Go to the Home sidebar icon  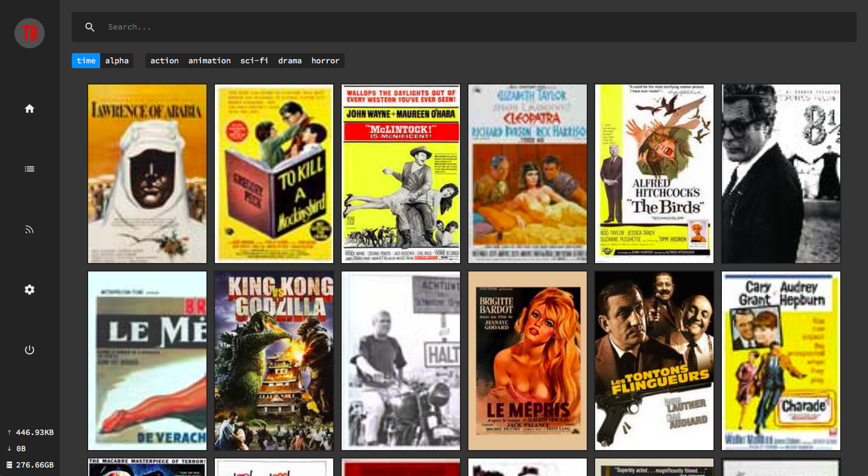[x=30, y=109]
